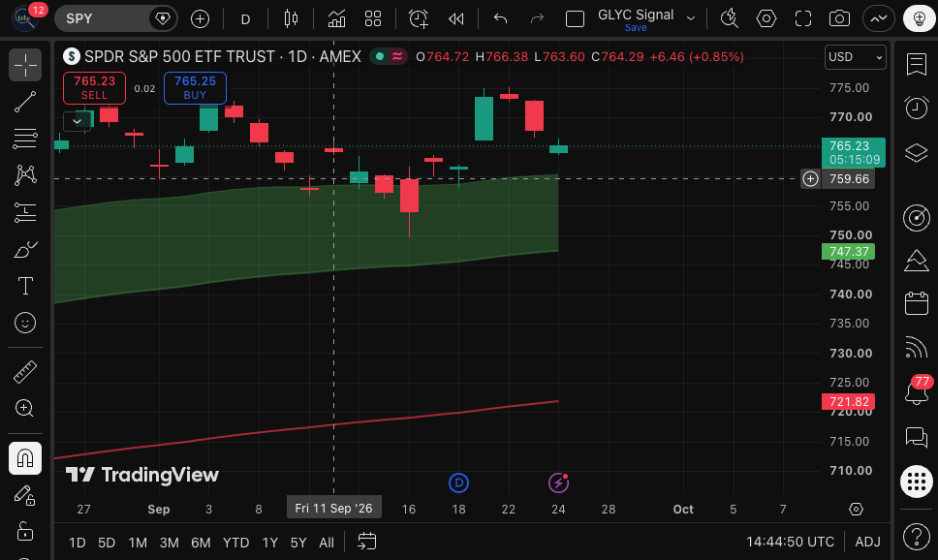Screen dimensions: 938x560
Task: Open the chart patterns tool
Action: pyautogui.click(x=25, y=175)
